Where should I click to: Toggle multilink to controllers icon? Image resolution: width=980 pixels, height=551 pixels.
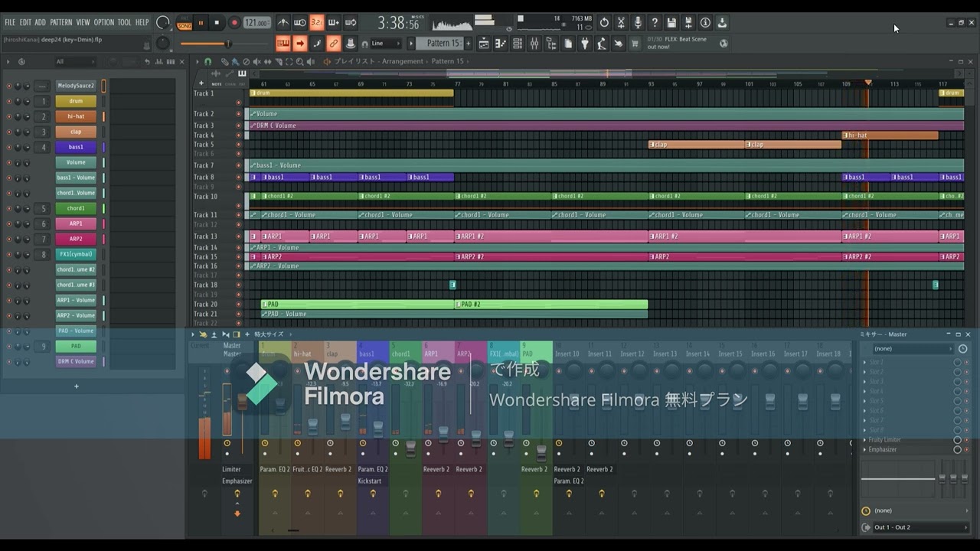pos(334,44)
